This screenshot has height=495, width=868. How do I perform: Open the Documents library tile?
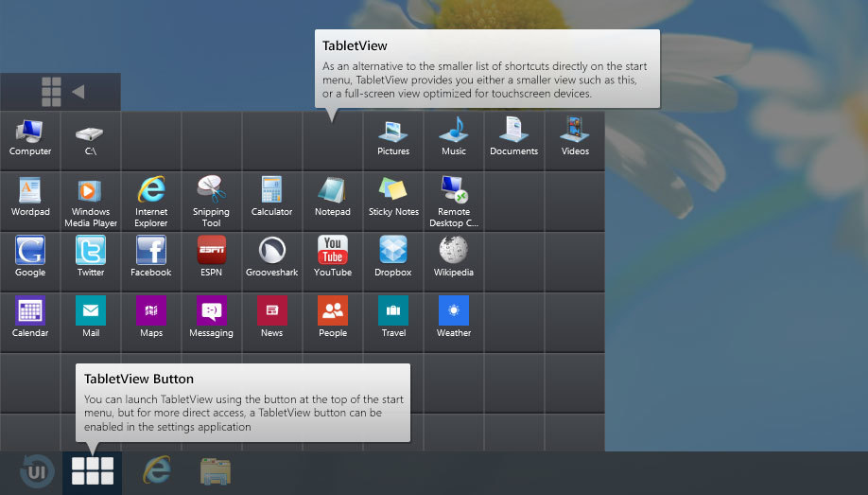pos(513,141)
